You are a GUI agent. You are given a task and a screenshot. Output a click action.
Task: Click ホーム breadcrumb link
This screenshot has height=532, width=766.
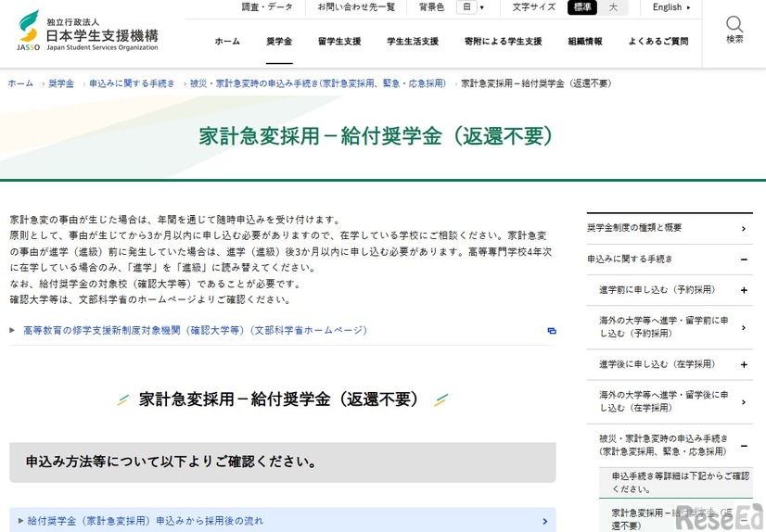[20, 83]
